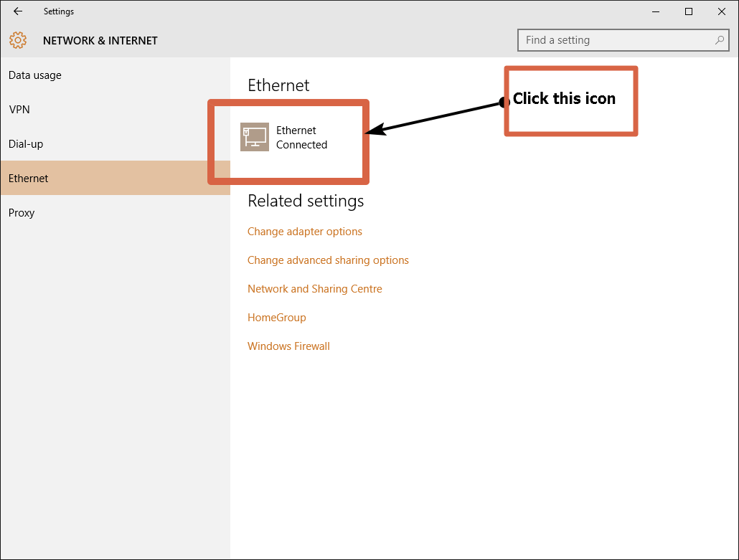Image resolution: width=739 pixels, height=560 pixels.
Task: Click the search magnifier icon
Action: 719,40
